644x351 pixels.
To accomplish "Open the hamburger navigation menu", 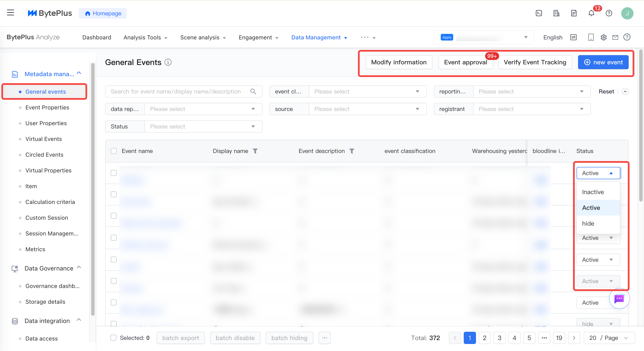I will (11, 13).
